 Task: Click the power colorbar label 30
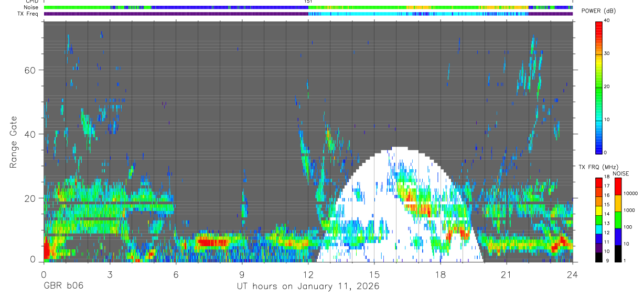(607, 53)
